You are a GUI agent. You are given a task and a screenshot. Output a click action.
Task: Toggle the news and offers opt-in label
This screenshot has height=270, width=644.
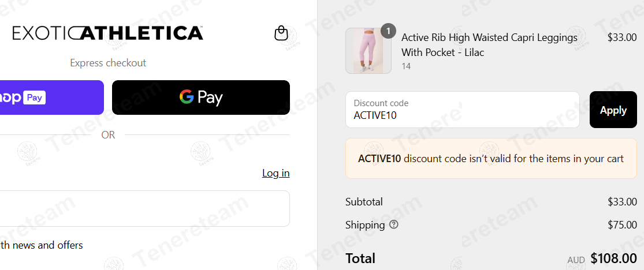pyautogui.click(x=42, y=245)
